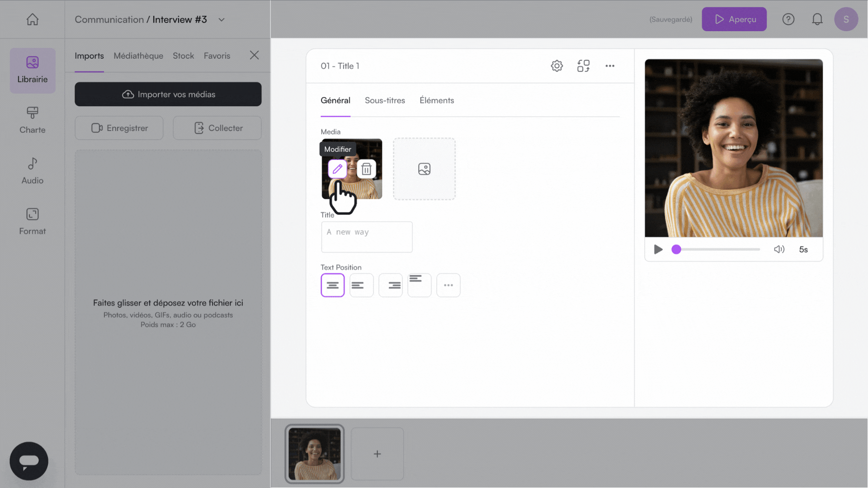This screenshot has width=868, height=488.
Task: Open slide settings gear icon
Action: [557, 66]
